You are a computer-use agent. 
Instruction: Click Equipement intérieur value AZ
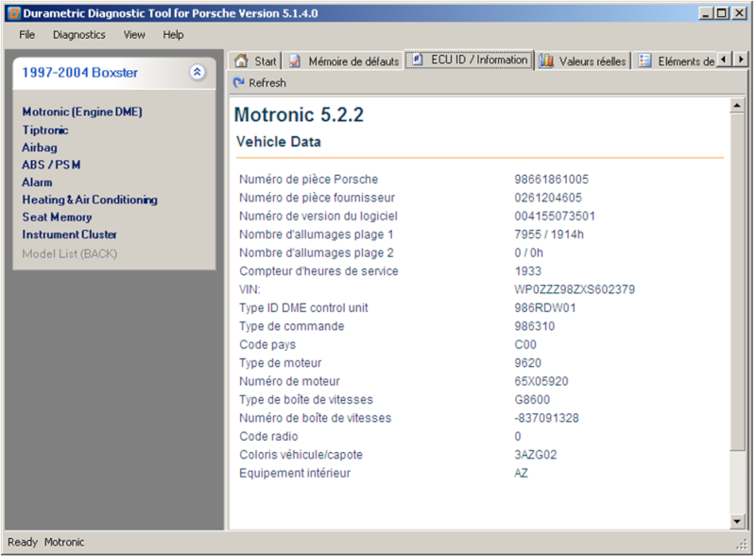[521, 473]
